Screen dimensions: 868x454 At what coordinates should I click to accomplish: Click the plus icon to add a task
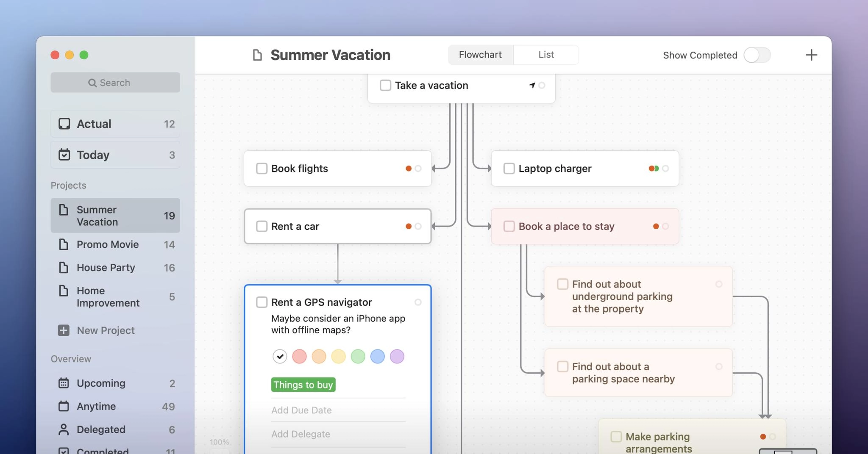pos(811,55)
